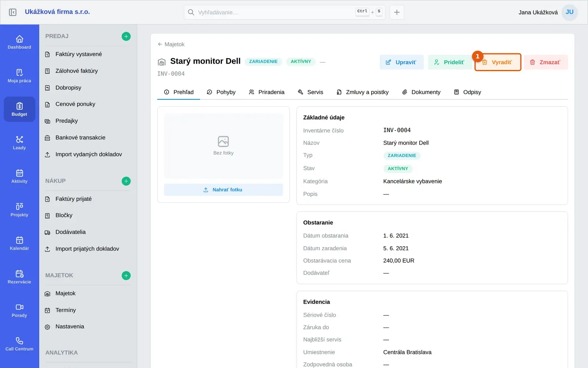Collapse the sidebar panel icon
This screenshot has width=588, height=368.
pos(12,12)
